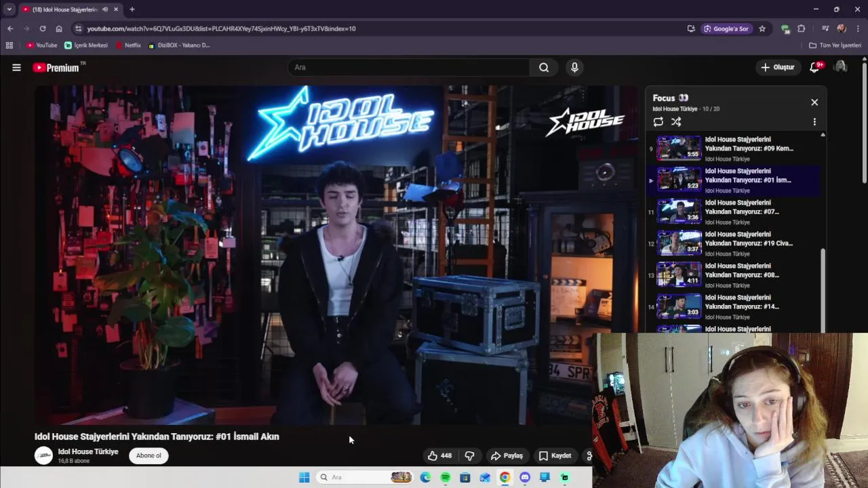Toggle playlist loop
The image size is (868, 488).
[x=658, y=122]
